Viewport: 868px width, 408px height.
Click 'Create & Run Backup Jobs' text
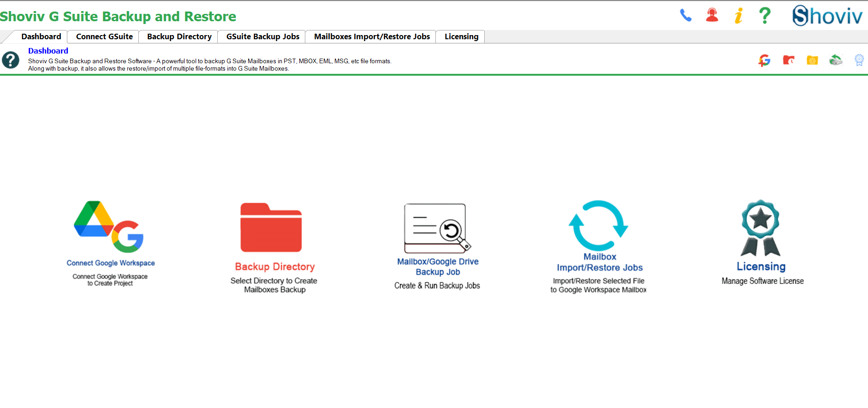(x=437, y=286)
